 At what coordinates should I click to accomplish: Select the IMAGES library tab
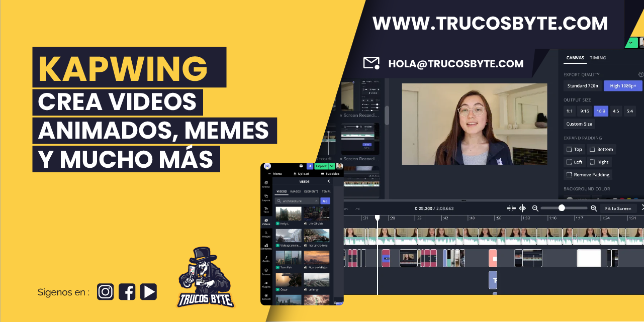(x=295, y=191)
